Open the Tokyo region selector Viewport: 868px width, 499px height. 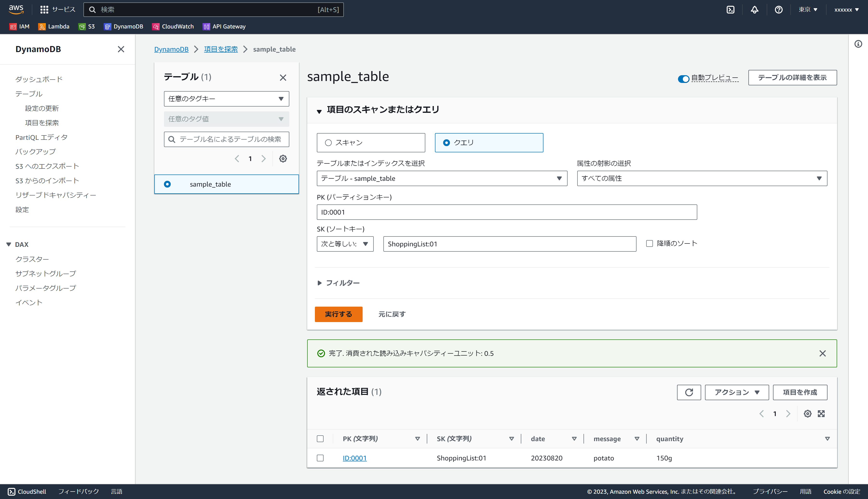pos(808,10)
